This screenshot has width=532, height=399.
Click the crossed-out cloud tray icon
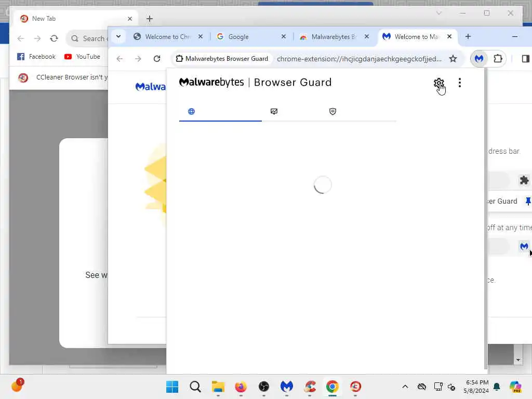(422, 387)
